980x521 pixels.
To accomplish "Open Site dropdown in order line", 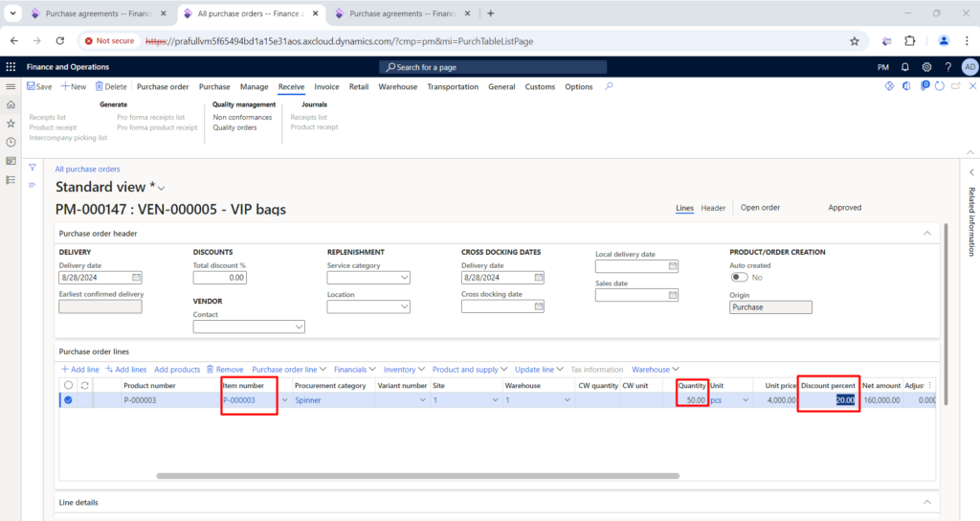I will [x=495, y=400].
